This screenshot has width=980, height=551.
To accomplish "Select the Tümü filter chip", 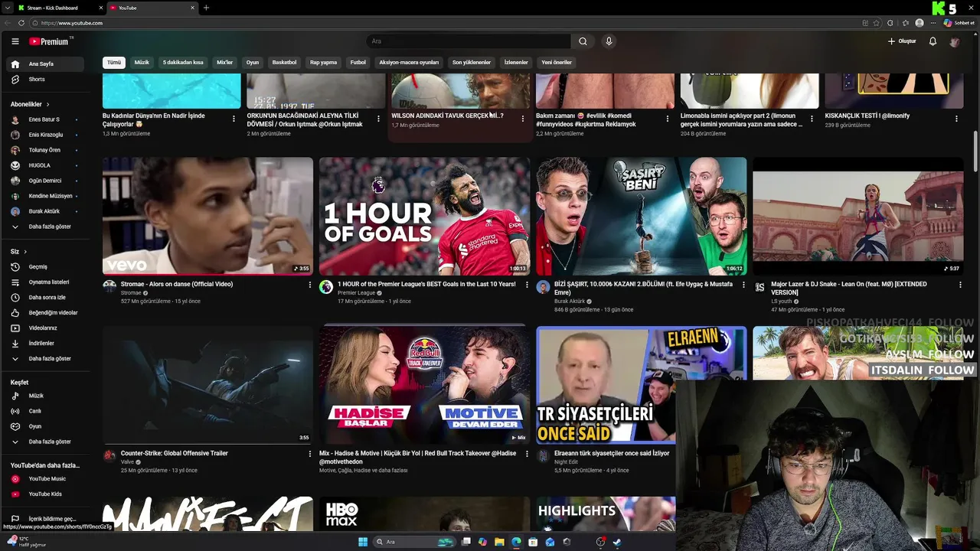I will (x=114, y=63).
